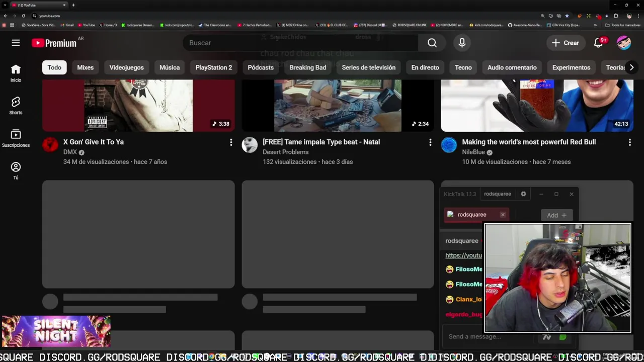This screenshot has height=362, width=644.
Task: Select the Experimentos filter chip
Action: coord(571,67)
